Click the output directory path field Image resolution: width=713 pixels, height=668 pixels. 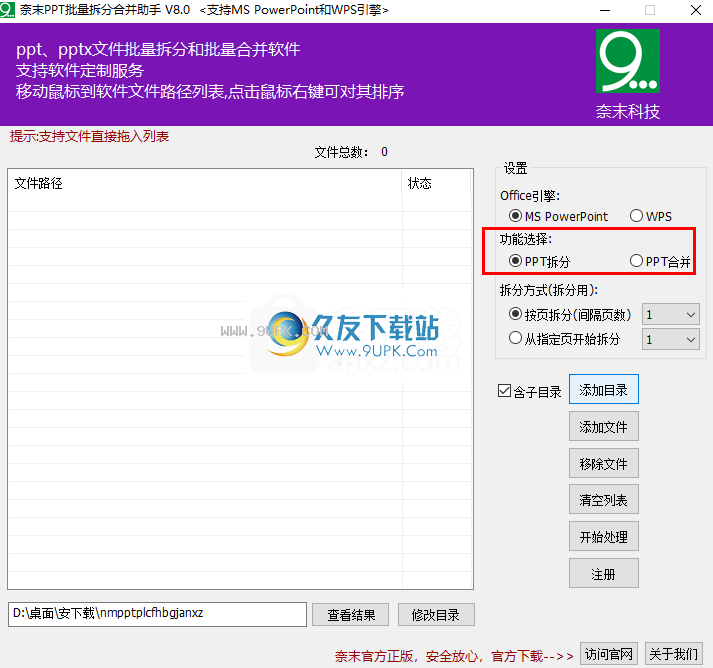coord(157,614)
